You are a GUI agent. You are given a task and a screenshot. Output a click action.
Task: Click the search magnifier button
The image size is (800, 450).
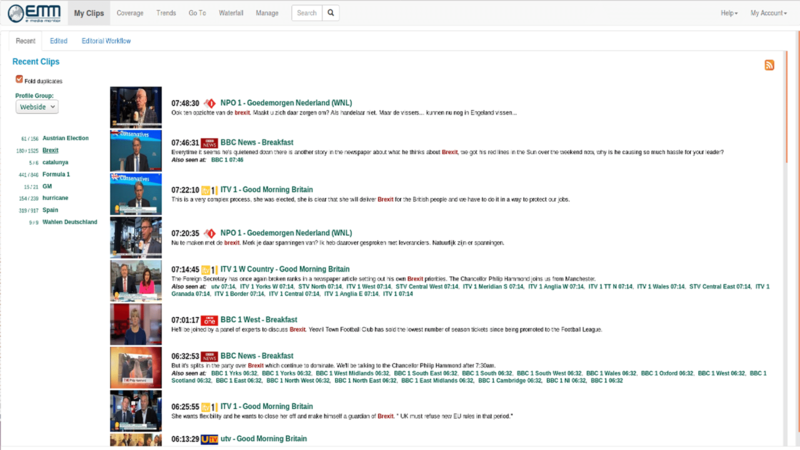(x=331, y=13)
